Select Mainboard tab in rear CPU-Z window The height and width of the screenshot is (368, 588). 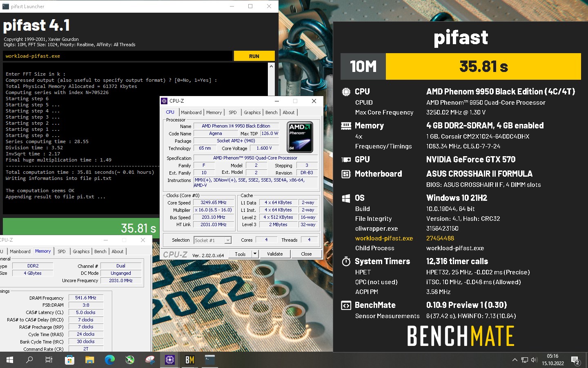coord(20,251)
